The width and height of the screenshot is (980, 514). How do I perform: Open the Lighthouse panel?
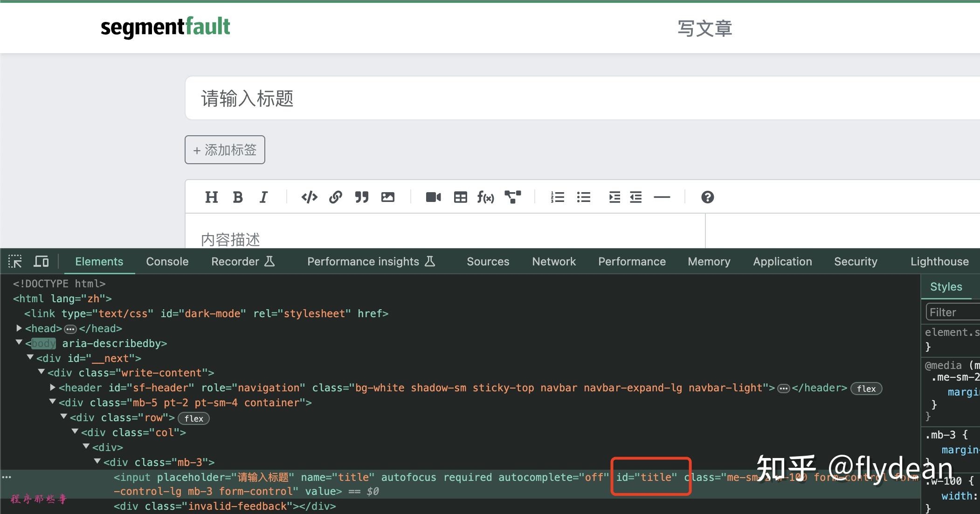[939, 261]
